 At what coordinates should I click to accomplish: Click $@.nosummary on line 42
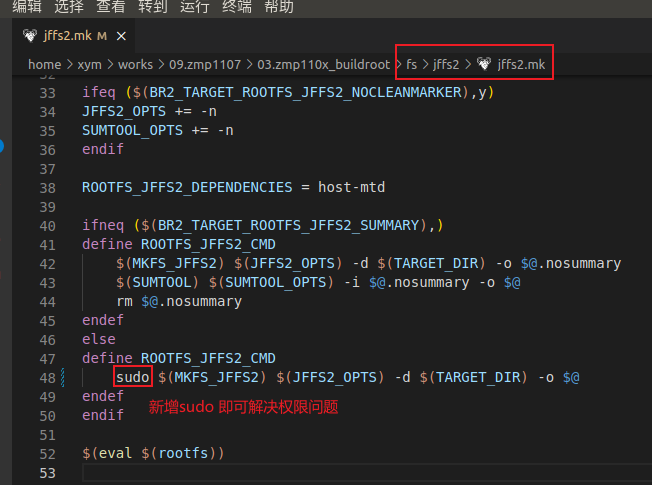571,263
